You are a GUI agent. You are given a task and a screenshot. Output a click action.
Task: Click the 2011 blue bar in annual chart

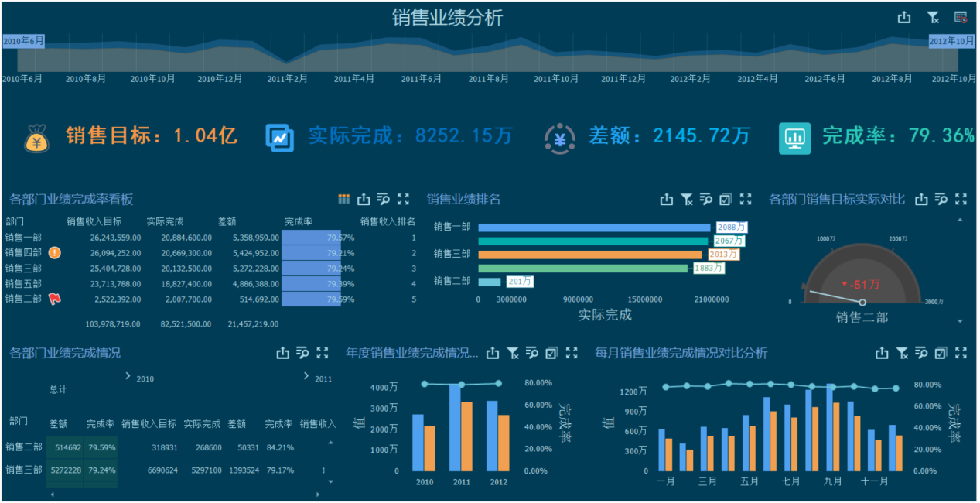point(456,428)
